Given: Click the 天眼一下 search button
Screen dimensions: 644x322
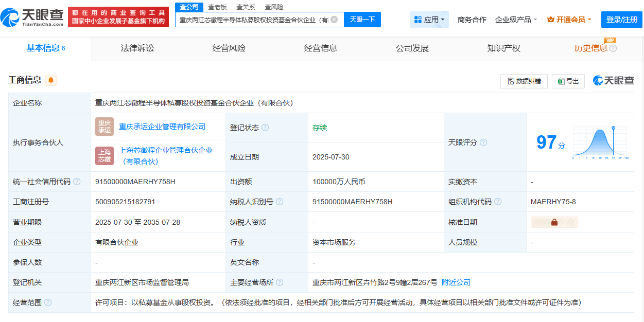Looking at the screenshot, I should (362, 20).
